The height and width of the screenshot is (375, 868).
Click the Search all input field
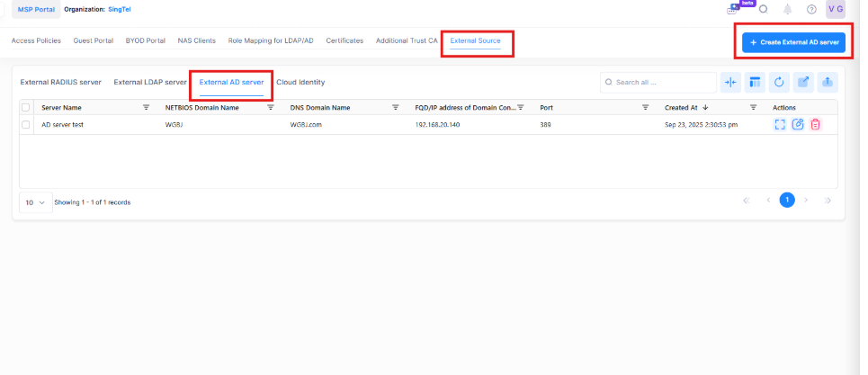point(658,83)
